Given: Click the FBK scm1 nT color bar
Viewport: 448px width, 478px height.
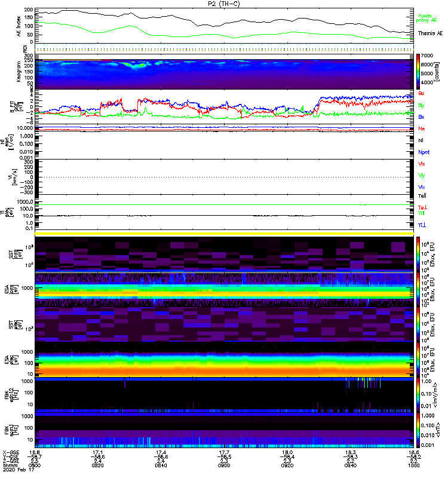Looking at the screenshot, I should click(418, 430).
